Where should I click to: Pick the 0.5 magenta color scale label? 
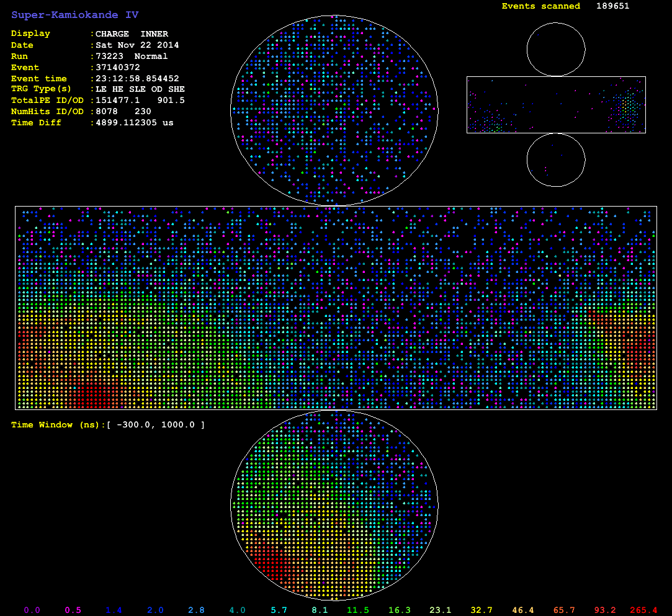73,610
